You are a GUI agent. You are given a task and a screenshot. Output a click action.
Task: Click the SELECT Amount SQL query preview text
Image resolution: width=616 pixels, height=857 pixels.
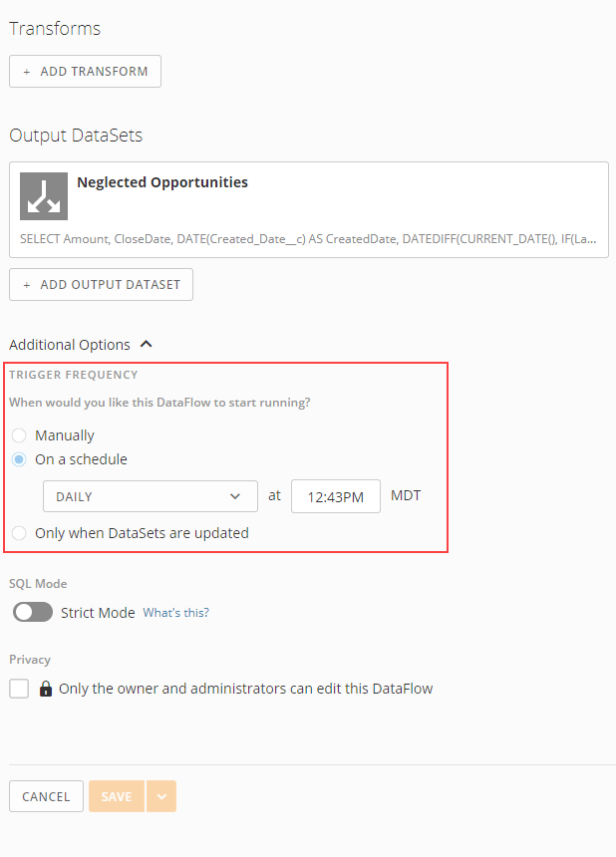click(308, 239)
